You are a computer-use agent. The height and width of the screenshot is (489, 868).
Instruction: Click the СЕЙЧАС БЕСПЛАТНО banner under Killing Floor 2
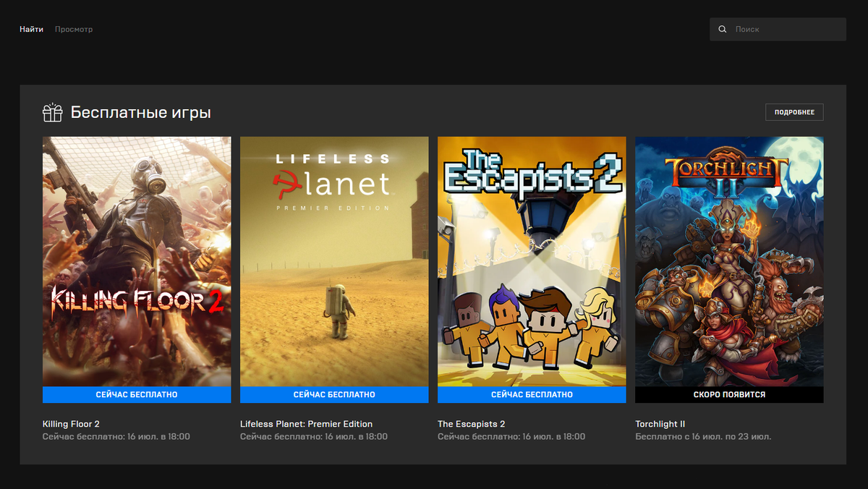click(x=137, y=394)
